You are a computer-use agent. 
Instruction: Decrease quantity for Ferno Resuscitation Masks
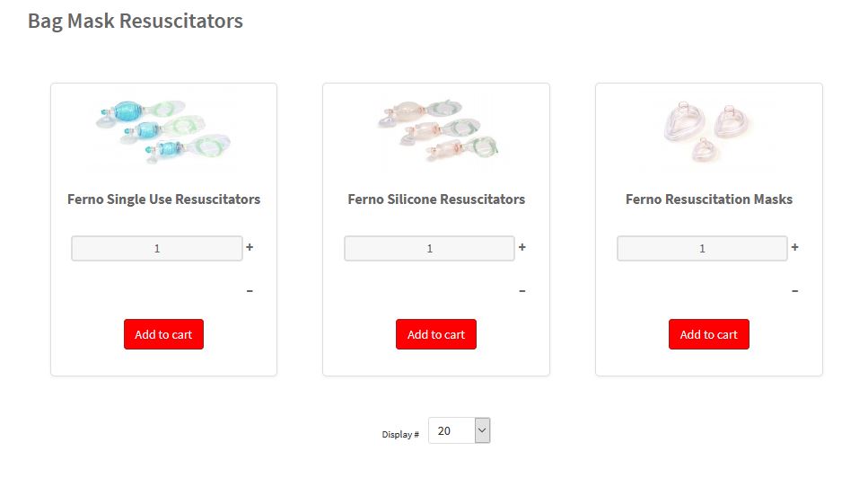pyautogui.click(x=795, y=291)
